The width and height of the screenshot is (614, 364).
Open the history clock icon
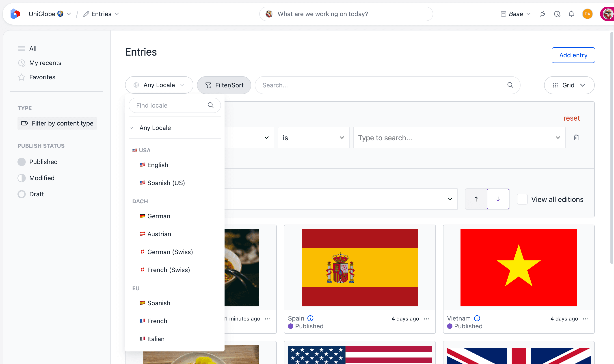click(x=557, y=14)
